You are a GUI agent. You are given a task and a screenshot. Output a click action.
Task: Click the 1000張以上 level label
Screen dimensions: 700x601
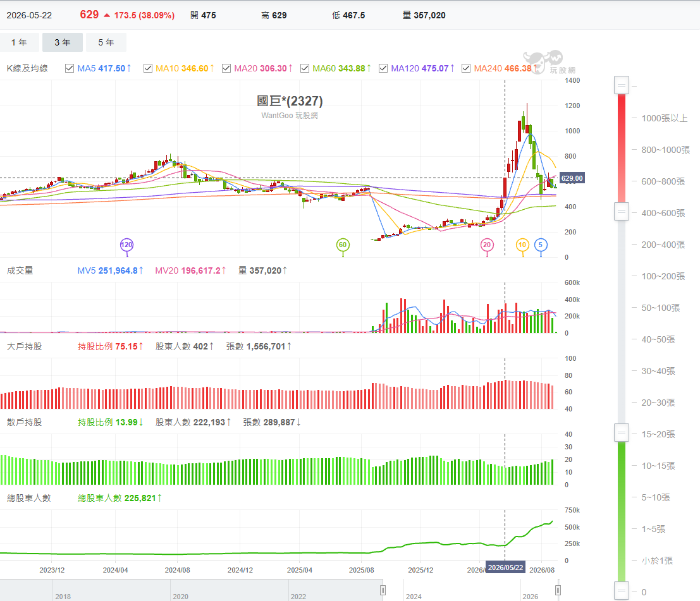pyautogui.click(x=665, y=118)
